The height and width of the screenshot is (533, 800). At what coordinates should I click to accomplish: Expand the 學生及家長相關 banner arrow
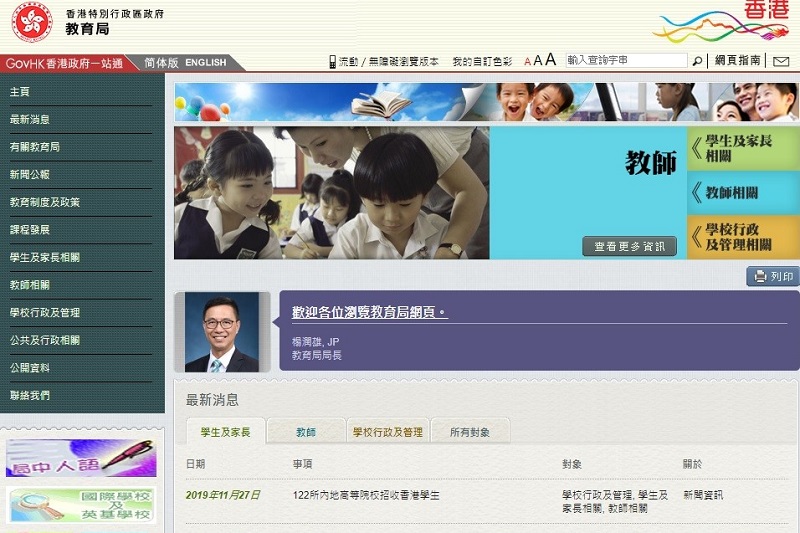point(742,148)
